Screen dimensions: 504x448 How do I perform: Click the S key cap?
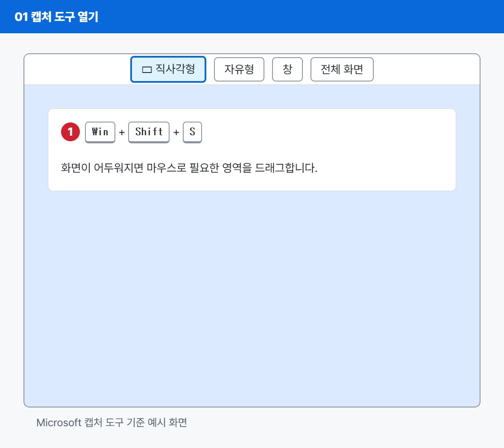[x=192, y=132]
